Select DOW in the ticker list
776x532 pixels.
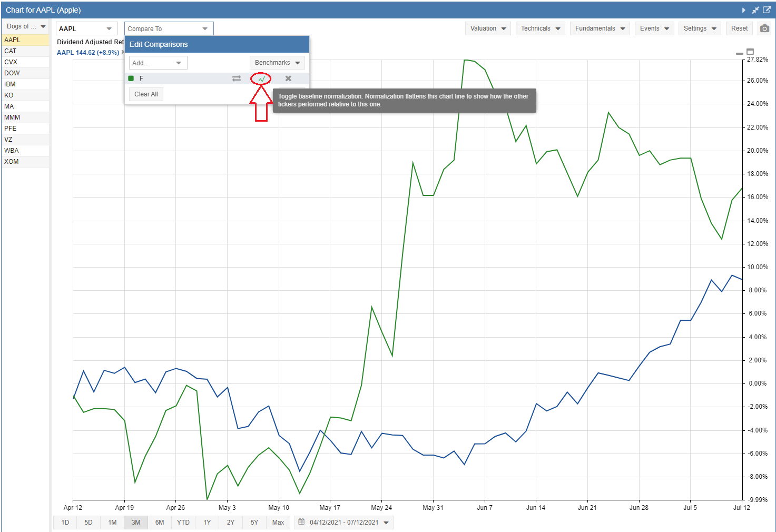pos(25,73)
